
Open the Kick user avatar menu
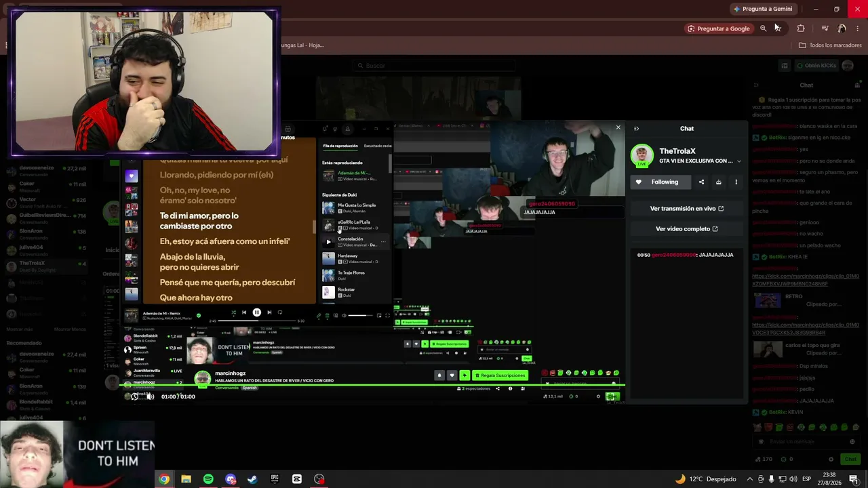[x=848, y=66]
